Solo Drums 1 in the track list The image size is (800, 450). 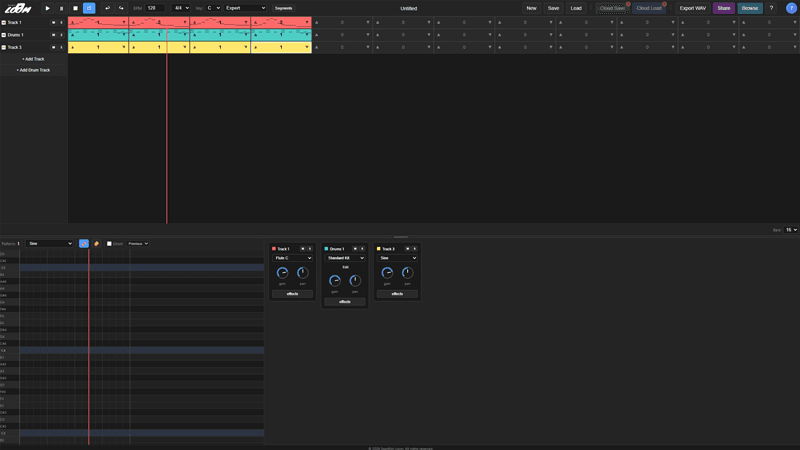tap(61, 35)
